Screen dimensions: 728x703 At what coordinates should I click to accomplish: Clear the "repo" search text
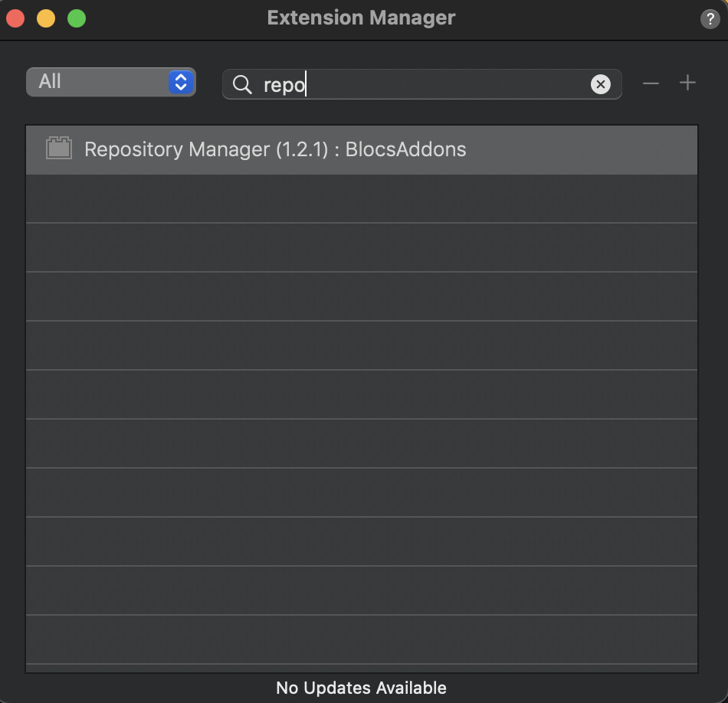click(601, 84)
